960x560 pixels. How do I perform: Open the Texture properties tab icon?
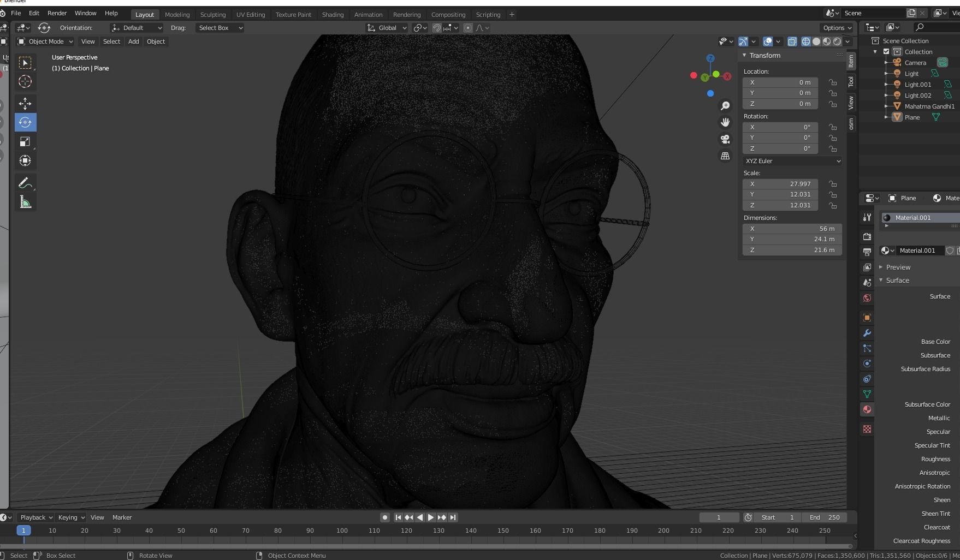click(x=867, y=430)
